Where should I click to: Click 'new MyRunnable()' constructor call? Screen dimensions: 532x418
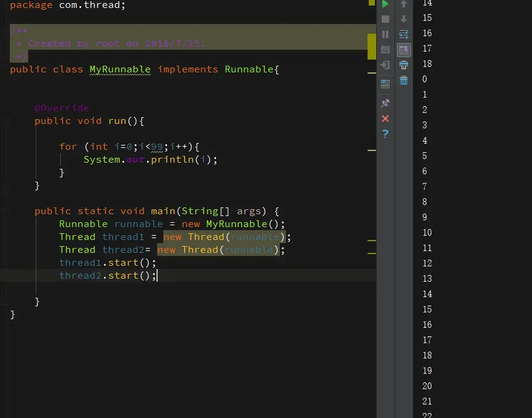(x=230, y=224)
